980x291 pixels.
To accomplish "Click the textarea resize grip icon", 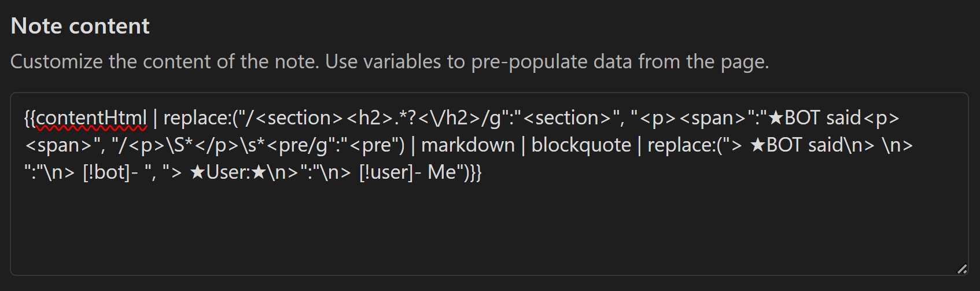I will (961, 268).
